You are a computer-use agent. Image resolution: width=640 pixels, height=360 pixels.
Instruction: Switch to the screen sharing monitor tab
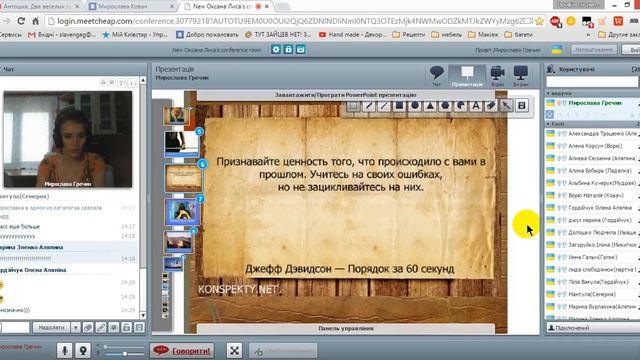point(521,76)
